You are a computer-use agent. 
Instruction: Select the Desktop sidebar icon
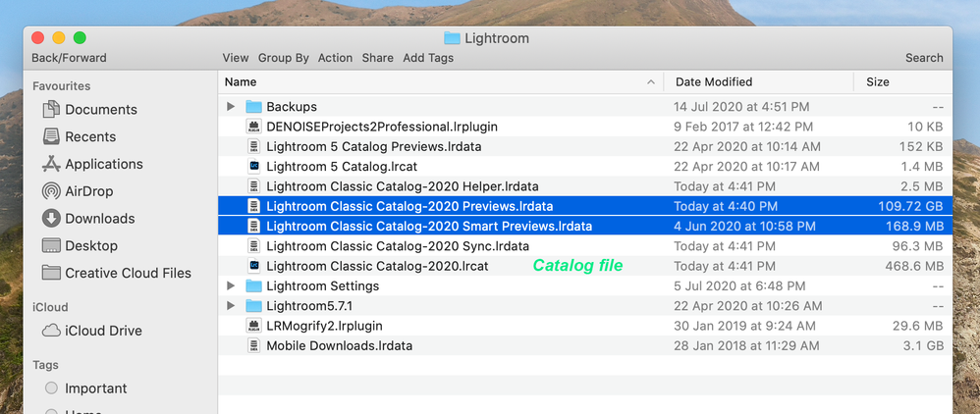coord(51,245)
